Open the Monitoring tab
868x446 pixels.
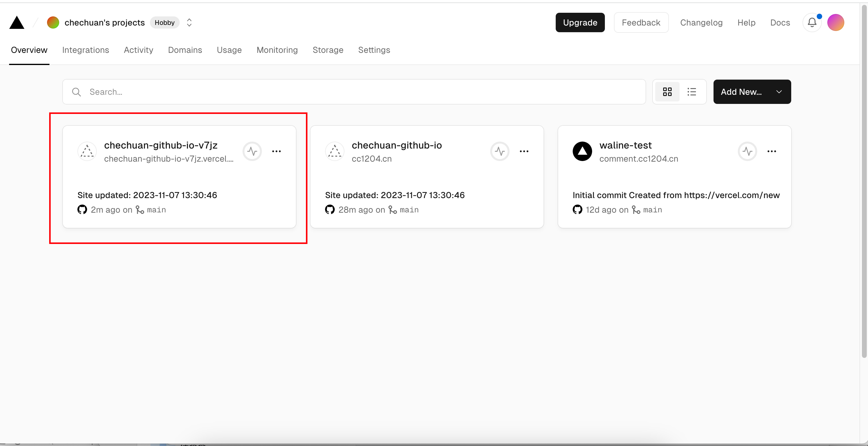277,50
